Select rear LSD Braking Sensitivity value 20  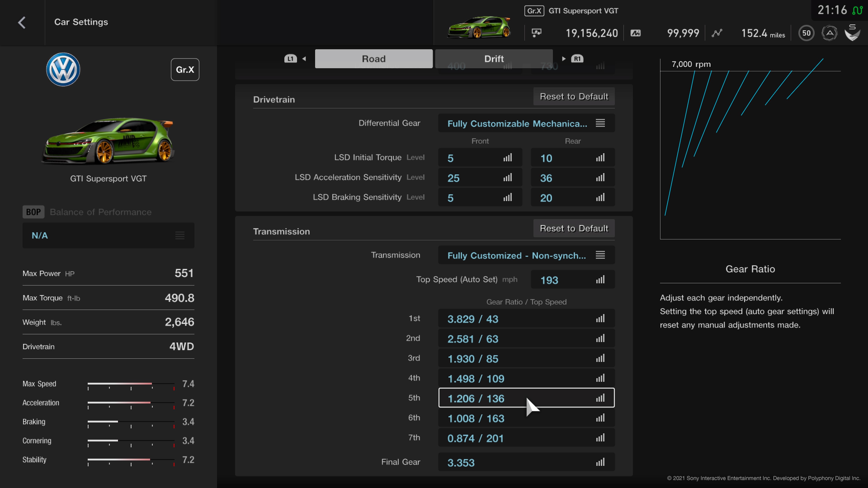(573, 197)
